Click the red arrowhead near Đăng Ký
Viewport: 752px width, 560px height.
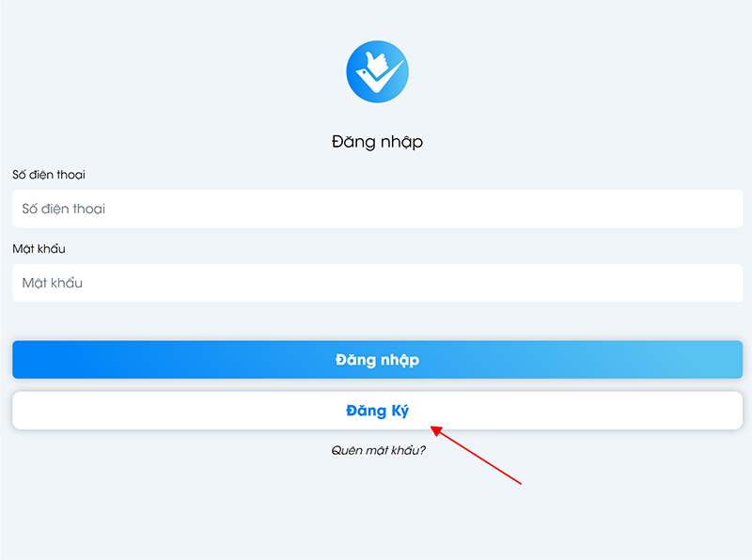[x=436, y=430]
